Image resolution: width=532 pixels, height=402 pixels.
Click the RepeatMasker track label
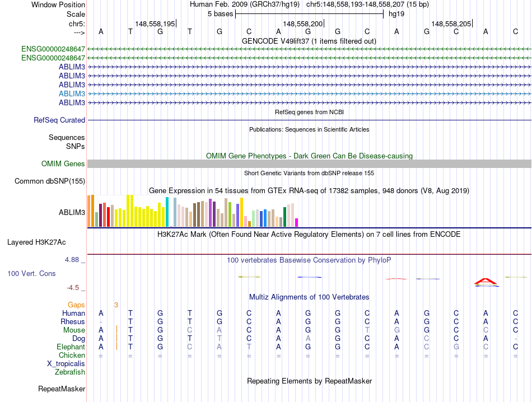[62, 389]
